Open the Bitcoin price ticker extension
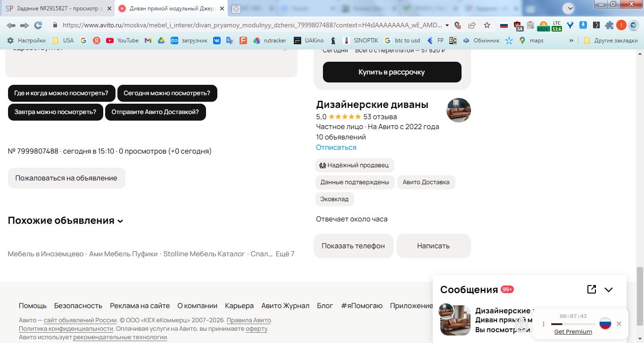Viewport: 644px width, 343px height. 544,25
